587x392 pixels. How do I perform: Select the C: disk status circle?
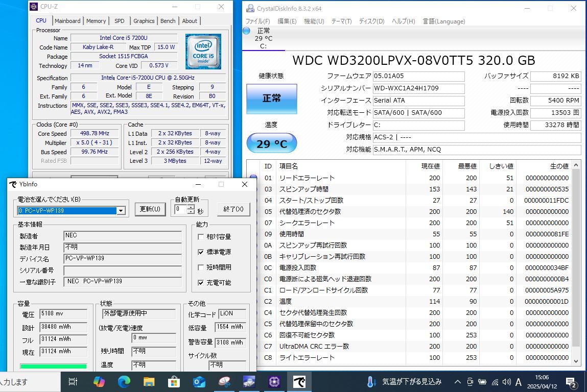tap(246, 31)
